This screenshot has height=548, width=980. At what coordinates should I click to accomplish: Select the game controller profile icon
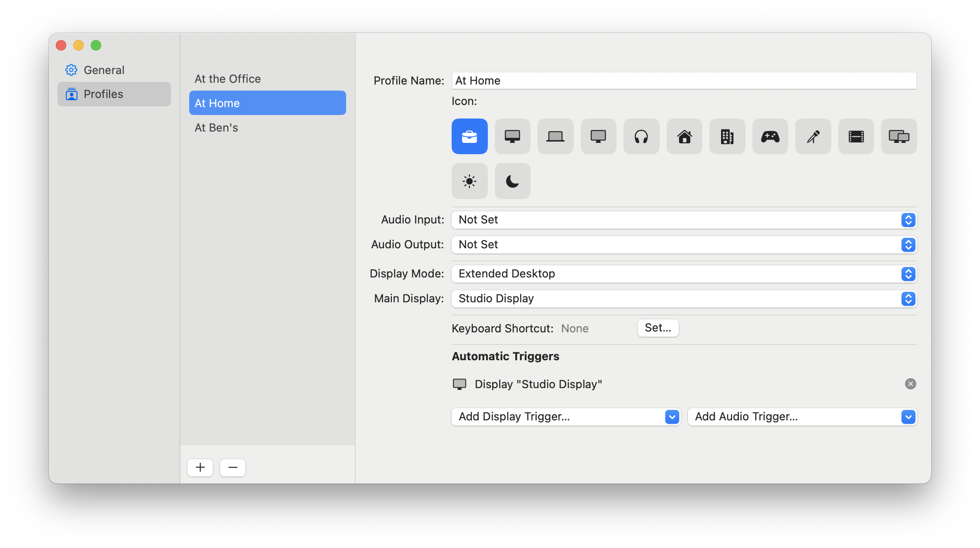770,136
